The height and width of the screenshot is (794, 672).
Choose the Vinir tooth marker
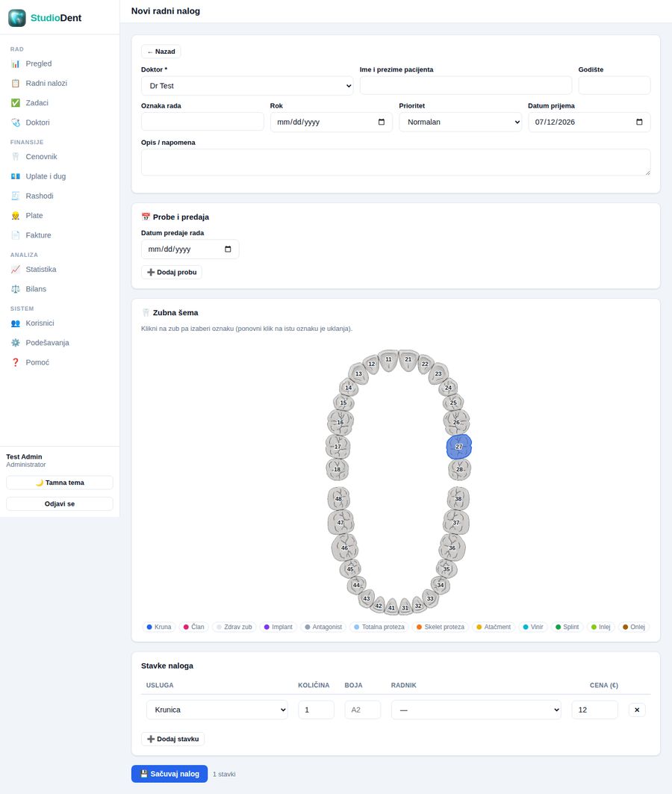[x=533, y=627]
